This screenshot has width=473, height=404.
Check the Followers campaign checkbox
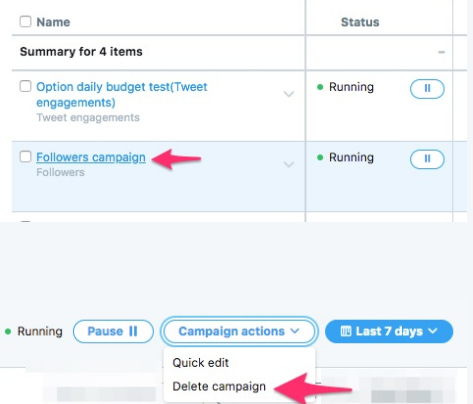[25, 156]
